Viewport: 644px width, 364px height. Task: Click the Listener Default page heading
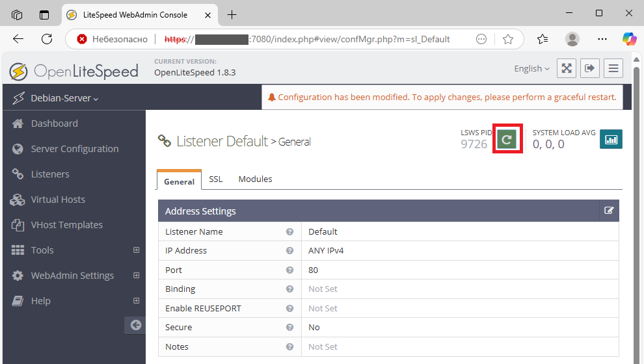tap(222, 141)
